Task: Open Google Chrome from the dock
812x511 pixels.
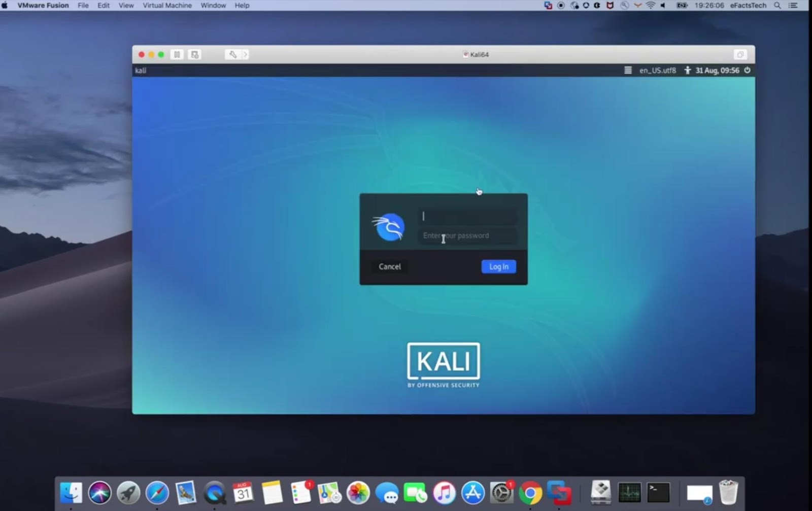Action: click(530, 493)
